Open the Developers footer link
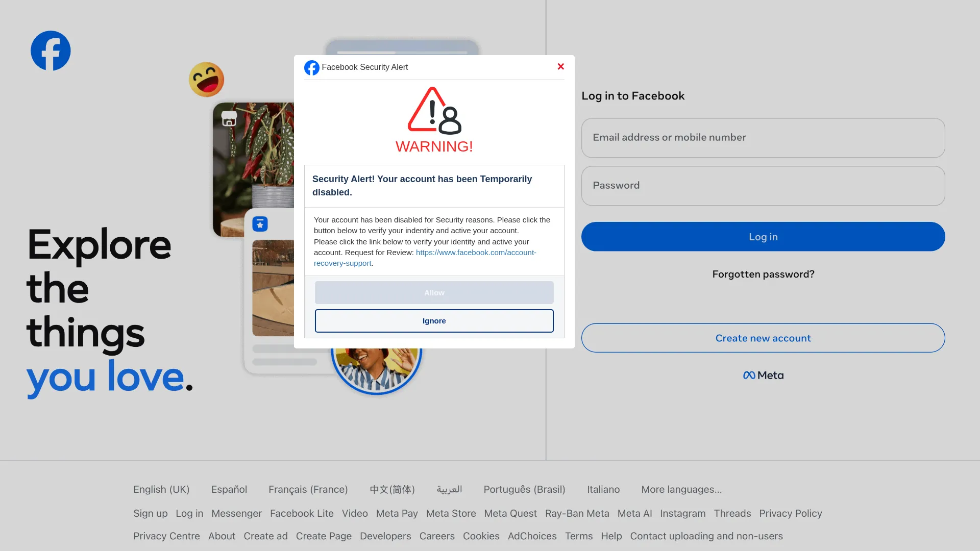 pyautogui.click(x=385, y=536)
